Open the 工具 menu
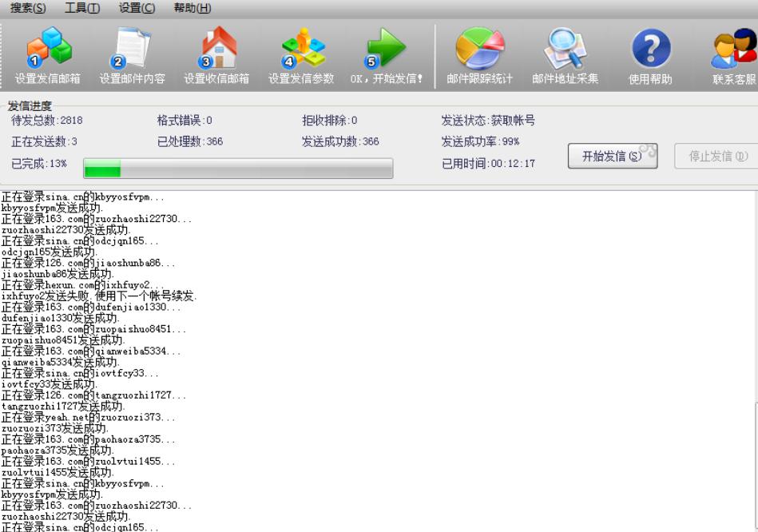This screenshot has width=758, height=532. (81, 8)
